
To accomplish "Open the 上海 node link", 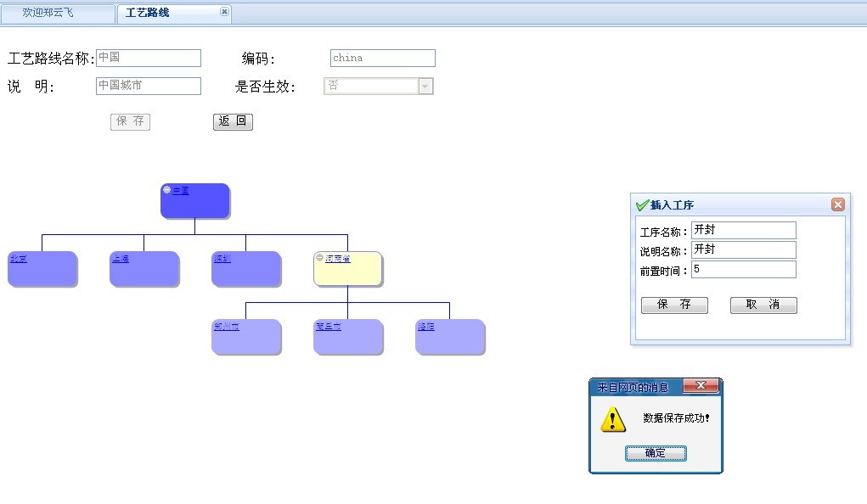I will tap(120, 259).
